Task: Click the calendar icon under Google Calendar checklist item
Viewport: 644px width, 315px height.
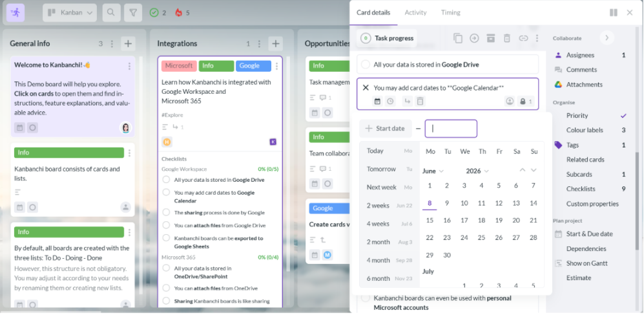Action: tap(377, 101)
